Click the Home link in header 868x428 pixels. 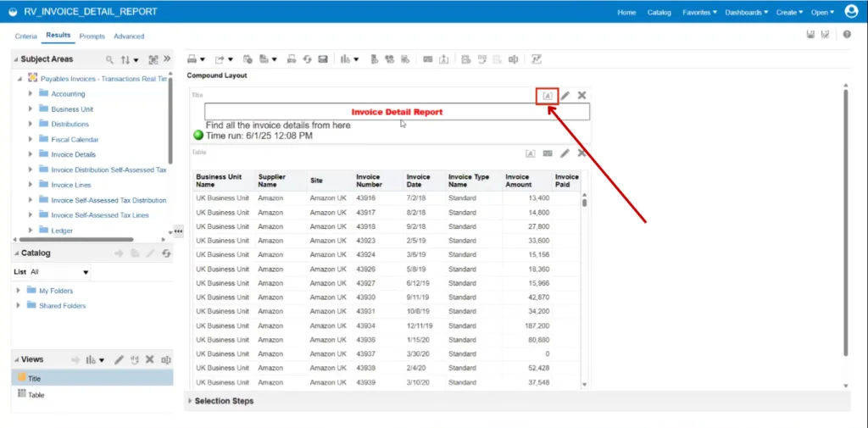click(x=626, y=13)
